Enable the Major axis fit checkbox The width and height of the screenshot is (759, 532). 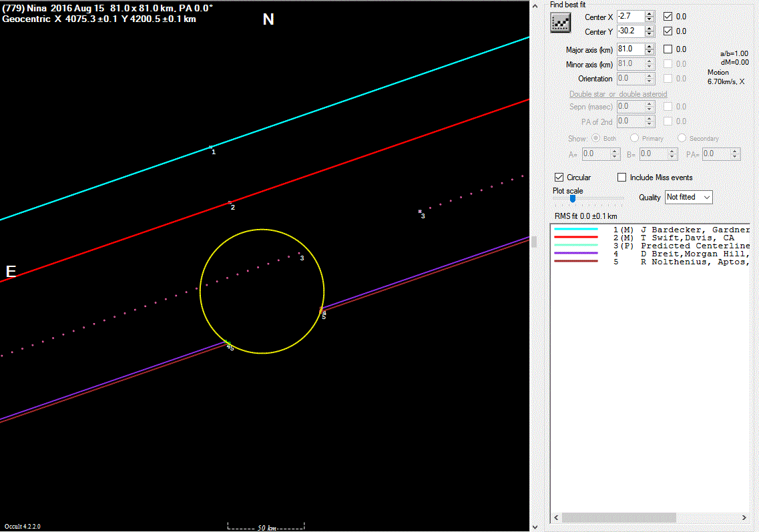coord(668,49)
